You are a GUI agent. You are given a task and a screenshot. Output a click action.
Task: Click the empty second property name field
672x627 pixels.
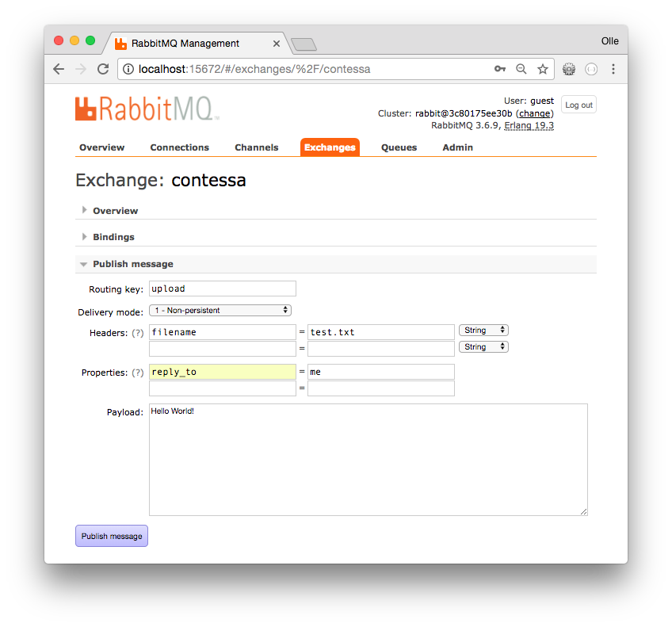click(x=223, y=388)
